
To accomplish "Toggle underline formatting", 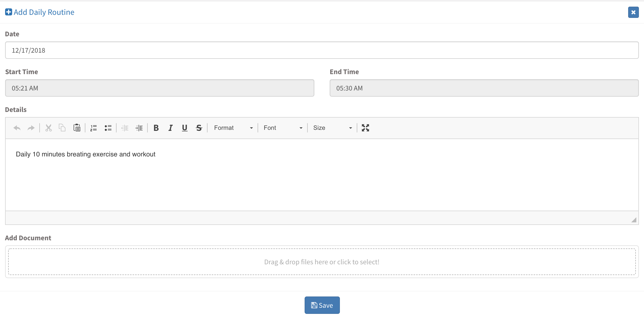I will (x=185, y=128).
